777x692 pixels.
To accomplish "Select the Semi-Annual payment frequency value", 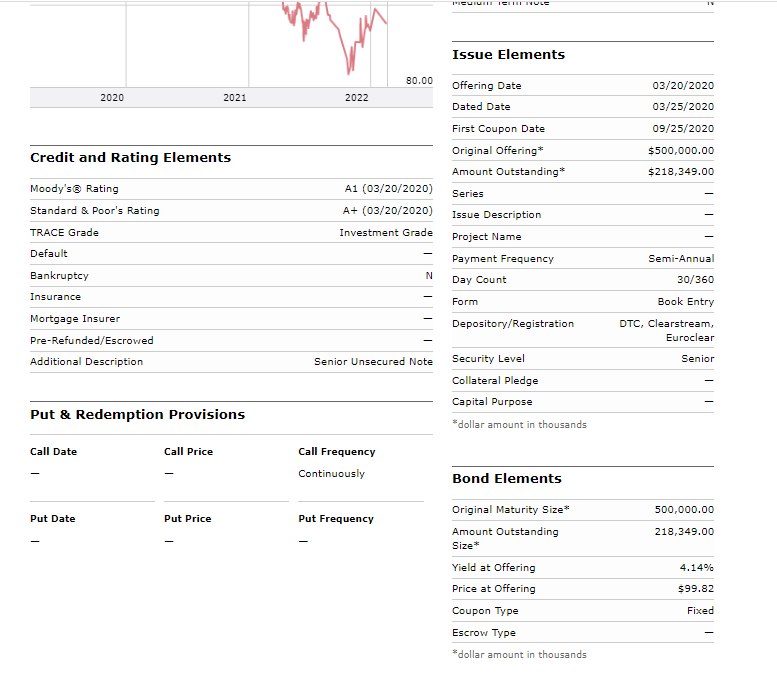I will (681, 259).
